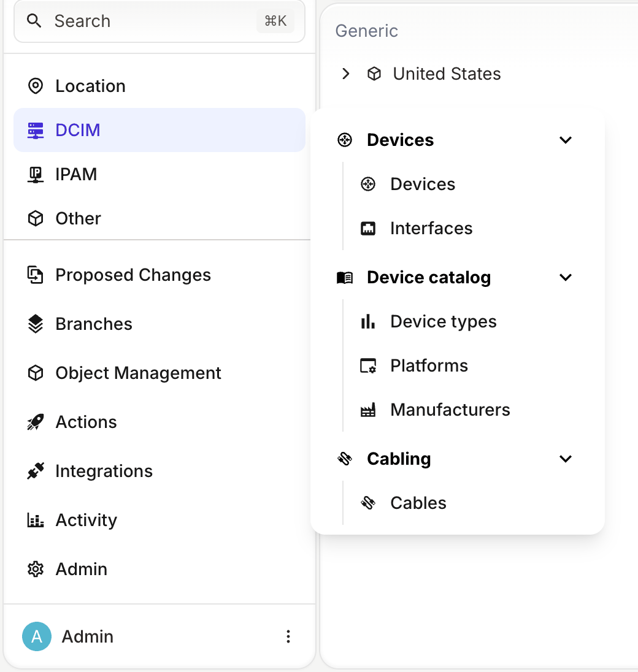Click the Actions rocket icon

(x=36, y=422)
